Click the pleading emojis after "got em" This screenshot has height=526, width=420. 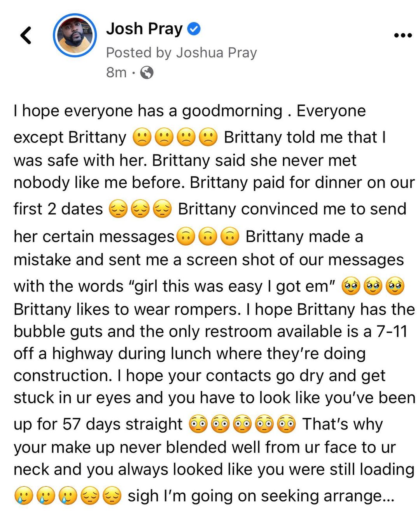pos(373,287)
